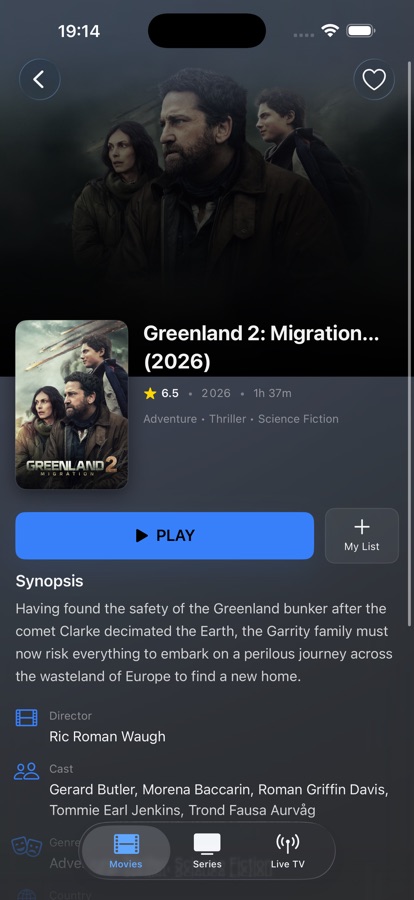Switch to the Movies tab

(126, 851)
